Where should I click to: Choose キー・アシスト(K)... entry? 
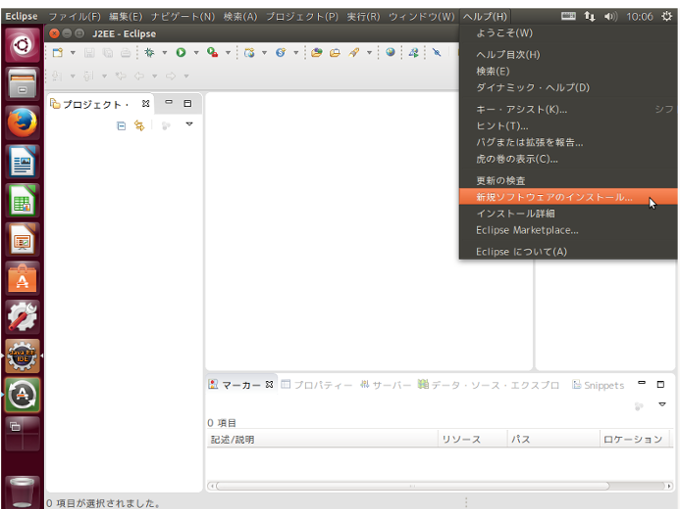[568, 110]
